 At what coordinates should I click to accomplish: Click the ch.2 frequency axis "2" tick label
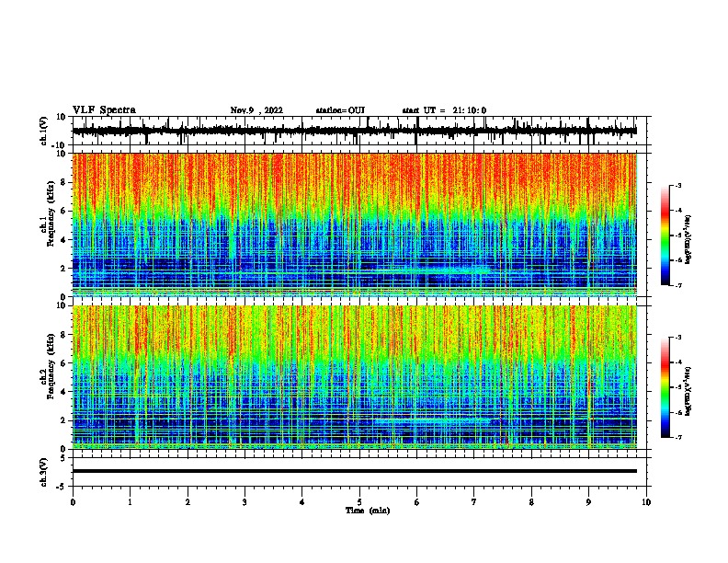tap(63, 420)
